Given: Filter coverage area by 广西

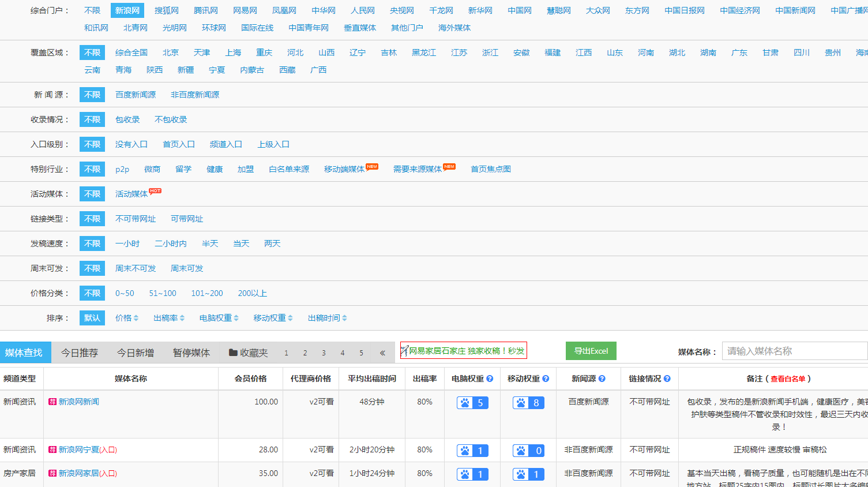Looking at the screenshot, I should click(318, 70).
